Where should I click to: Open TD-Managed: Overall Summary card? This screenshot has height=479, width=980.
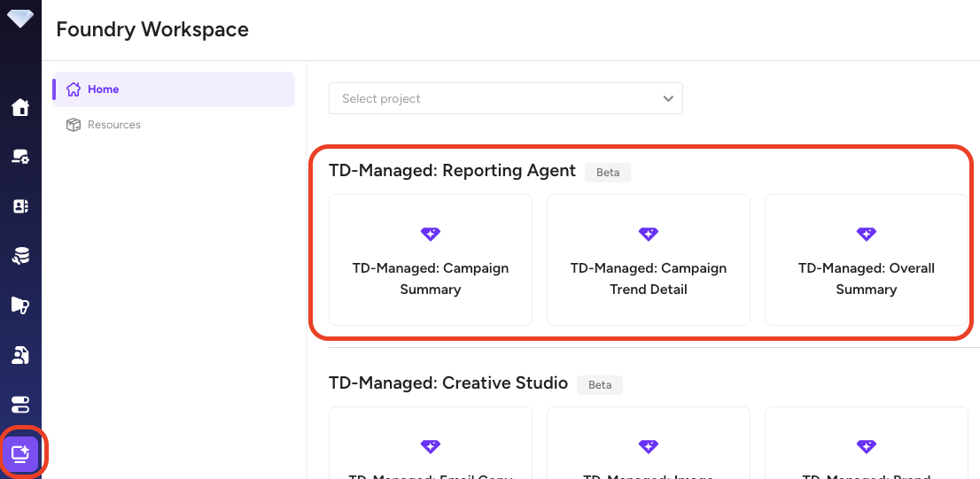click(867, 259)
